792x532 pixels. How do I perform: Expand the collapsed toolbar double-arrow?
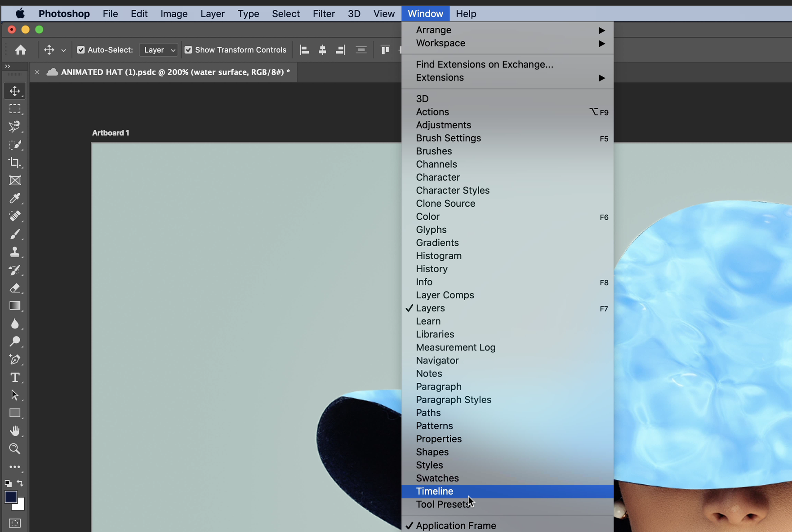(x=8, y=66)
